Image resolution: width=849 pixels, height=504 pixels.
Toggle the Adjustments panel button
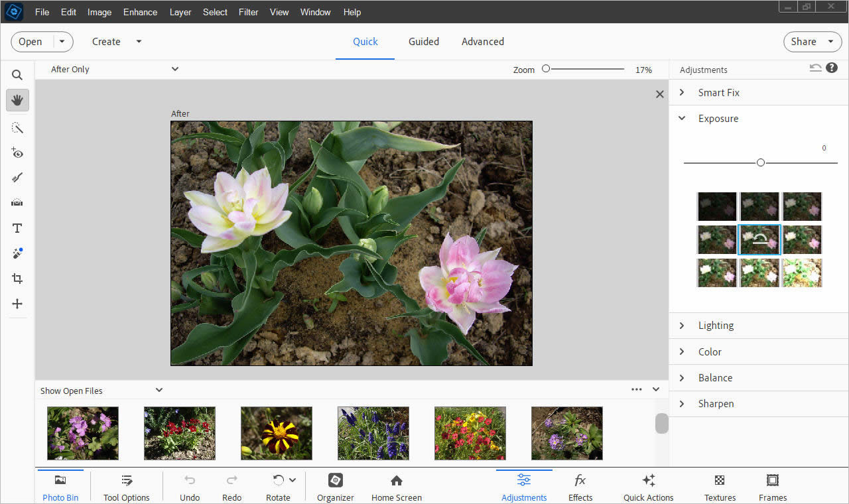[524, 486]
